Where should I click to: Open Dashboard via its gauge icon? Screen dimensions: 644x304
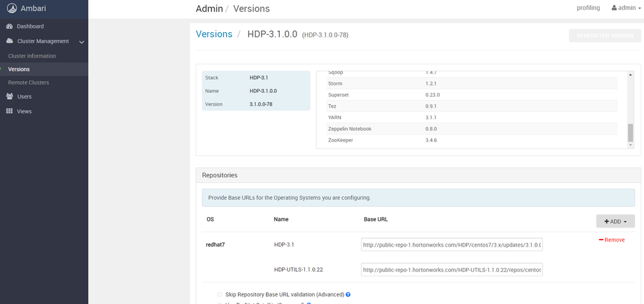(10, 26)
